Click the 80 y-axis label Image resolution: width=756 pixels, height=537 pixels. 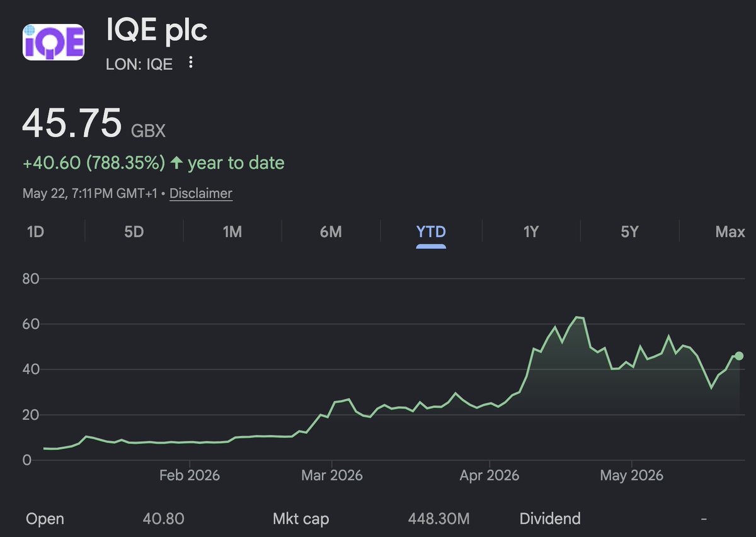30,279
